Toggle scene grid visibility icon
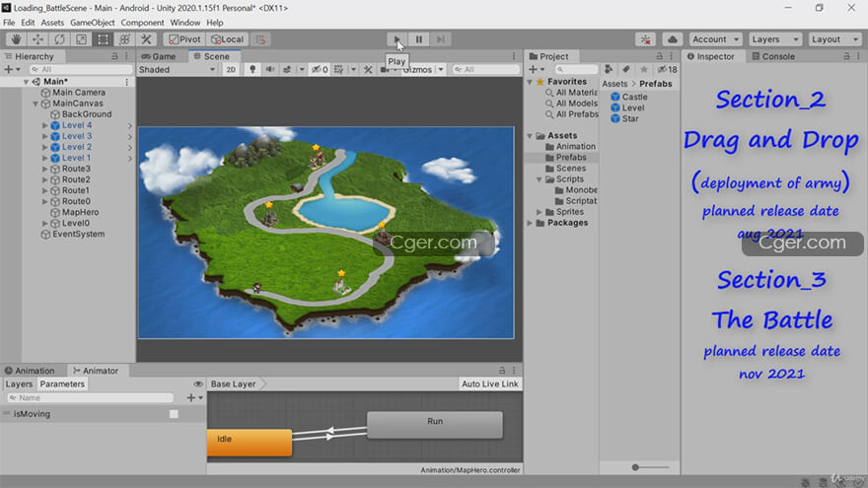The image size is (868, 488). click(x=338, y=70)
